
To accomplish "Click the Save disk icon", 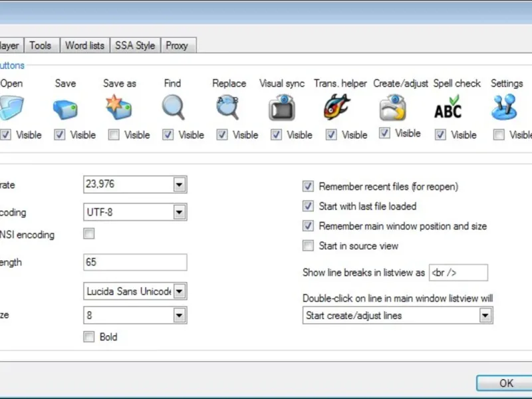I will pyautogui.click(x=65, y=109).
